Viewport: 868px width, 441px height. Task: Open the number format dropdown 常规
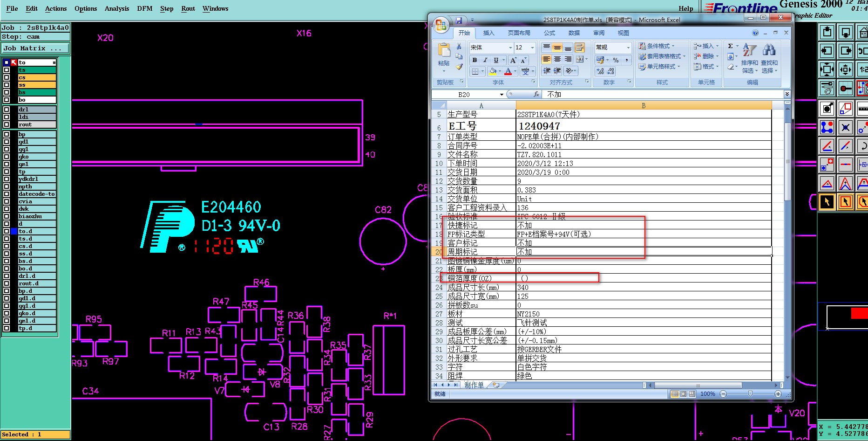(x=628, y=48)
